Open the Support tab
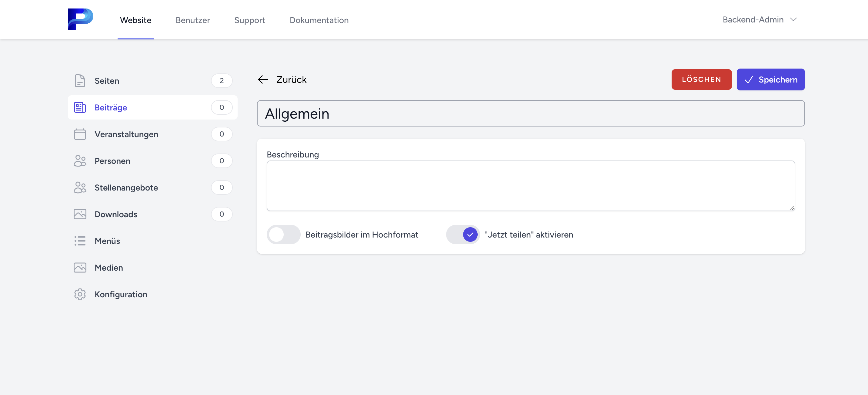This screenshot has width=868, height=395. 249,20
